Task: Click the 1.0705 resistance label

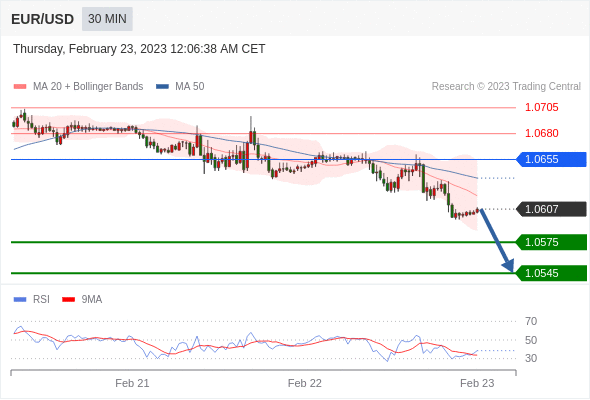Action: pyautogui.click(x=541, y=108)
